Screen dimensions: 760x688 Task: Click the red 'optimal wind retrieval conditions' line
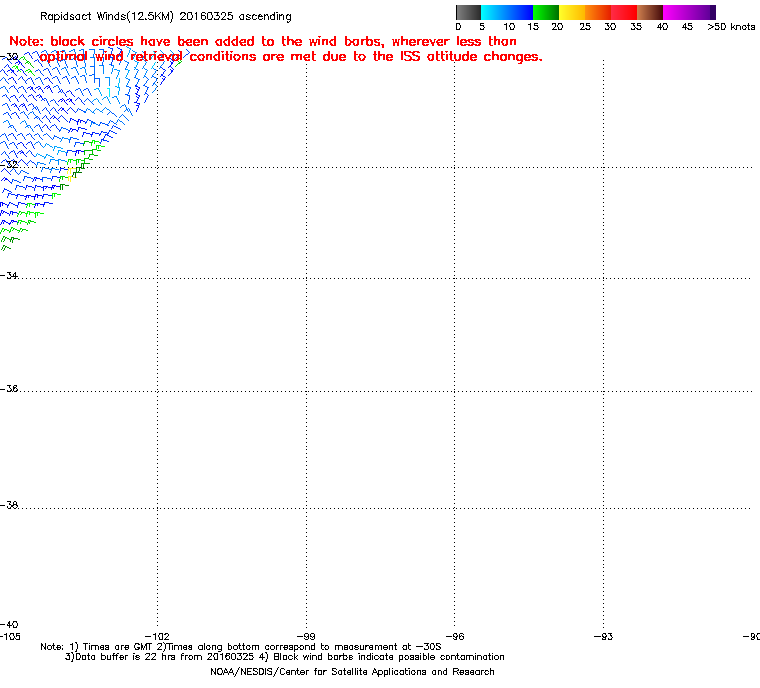pos(291,57)
